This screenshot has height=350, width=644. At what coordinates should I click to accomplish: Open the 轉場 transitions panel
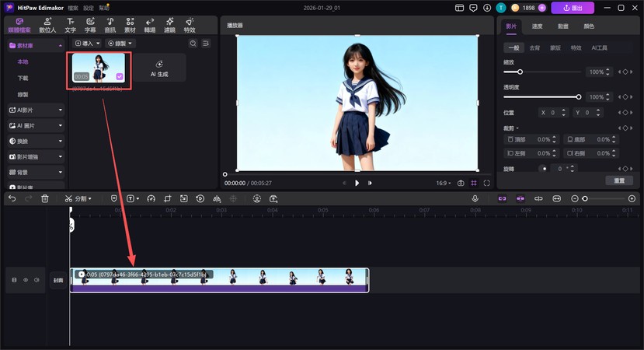tap(149, 25)
